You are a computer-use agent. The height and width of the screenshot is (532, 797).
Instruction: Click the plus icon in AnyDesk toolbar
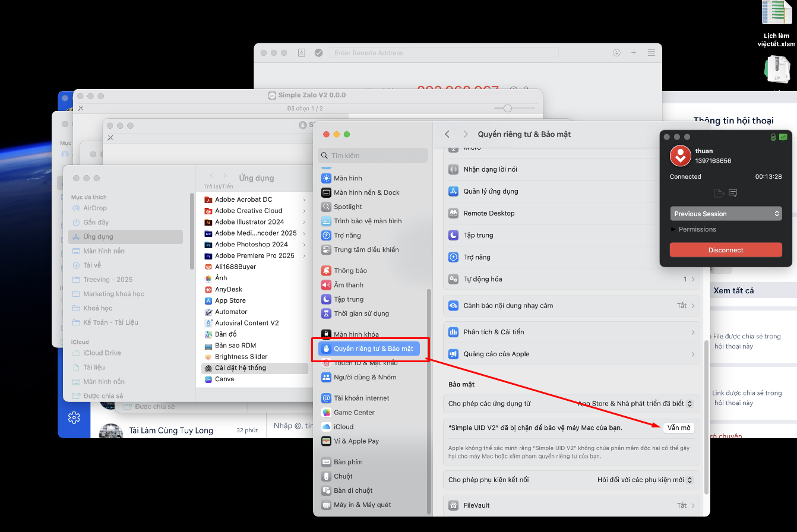634,53
